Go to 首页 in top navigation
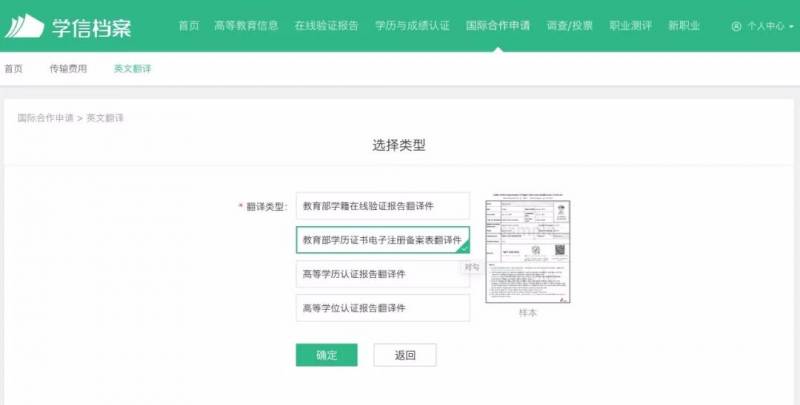This screenshot has height=405, width=800. coord(189,25)
